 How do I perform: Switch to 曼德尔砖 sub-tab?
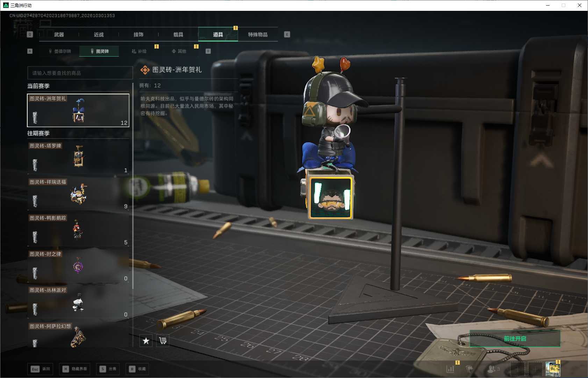click(60, 51)
